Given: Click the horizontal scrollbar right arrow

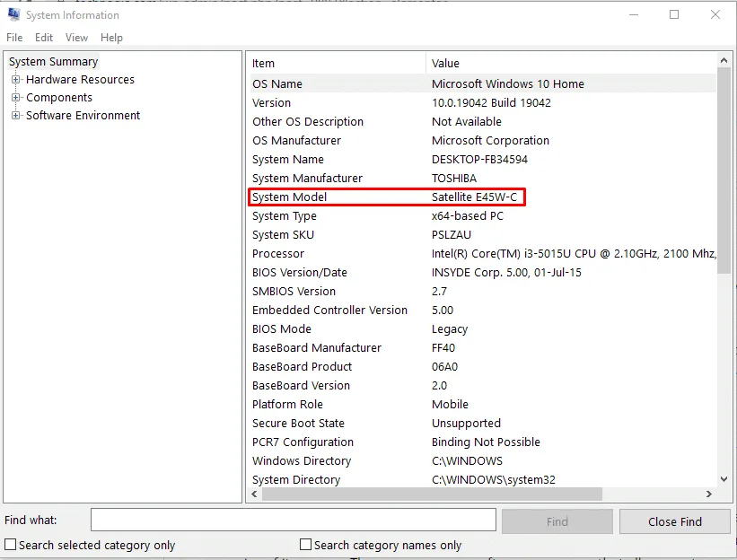Looking at the screenshot, I should (709, 494).
